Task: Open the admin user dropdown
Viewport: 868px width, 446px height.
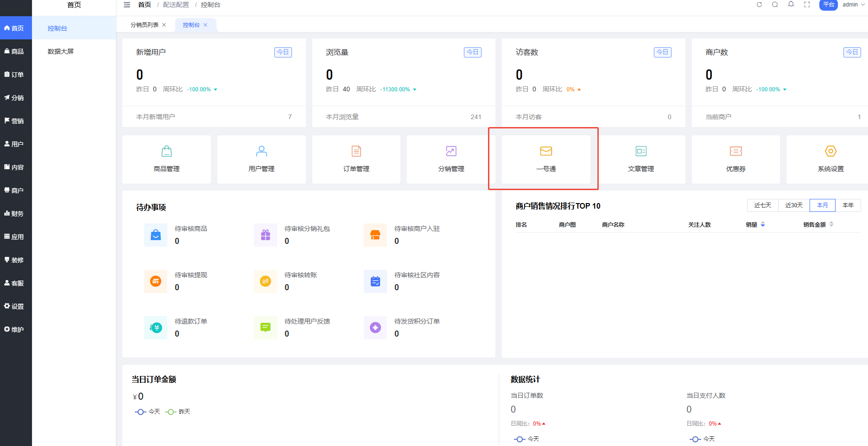Action: (x=853, y=5)
